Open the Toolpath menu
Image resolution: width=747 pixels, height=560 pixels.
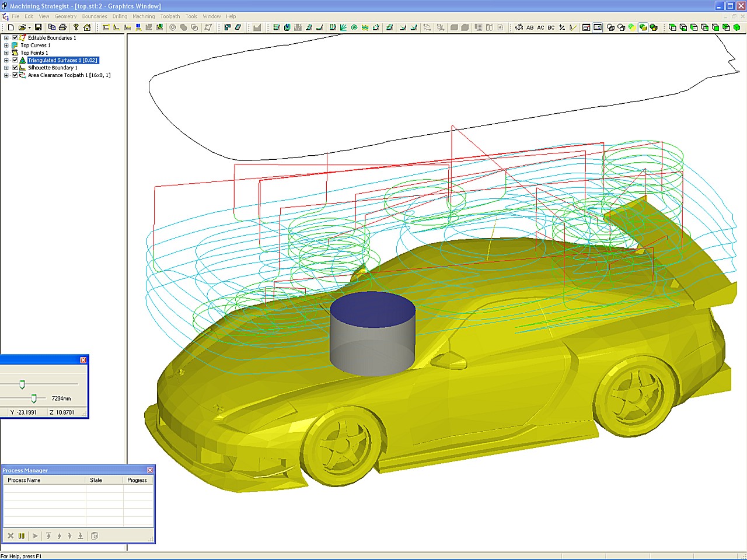[x=170, y=16]
